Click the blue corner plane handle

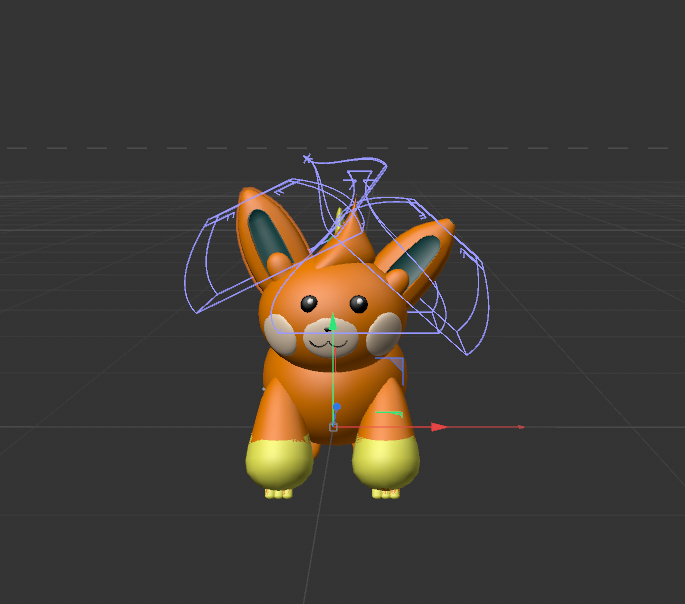tap(392, 369)
